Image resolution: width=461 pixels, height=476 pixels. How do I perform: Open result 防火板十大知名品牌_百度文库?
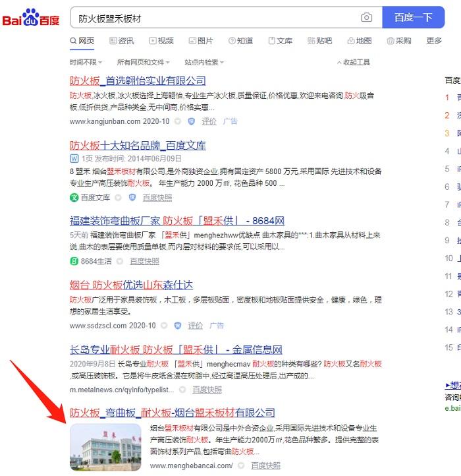click(x=138, y=146)
